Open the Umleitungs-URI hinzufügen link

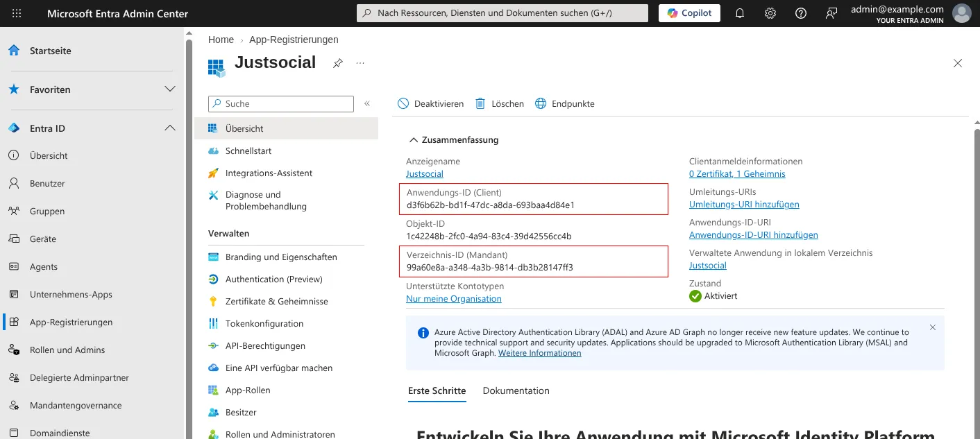click(744, 205)
